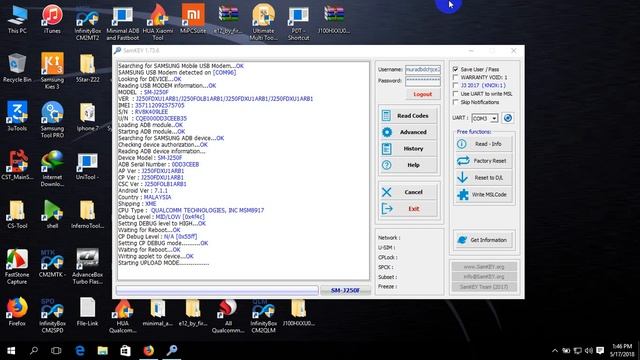Launch Microsoft Edge from taskbar
Viewport: 640px width, 360px height.
[80, 351]
